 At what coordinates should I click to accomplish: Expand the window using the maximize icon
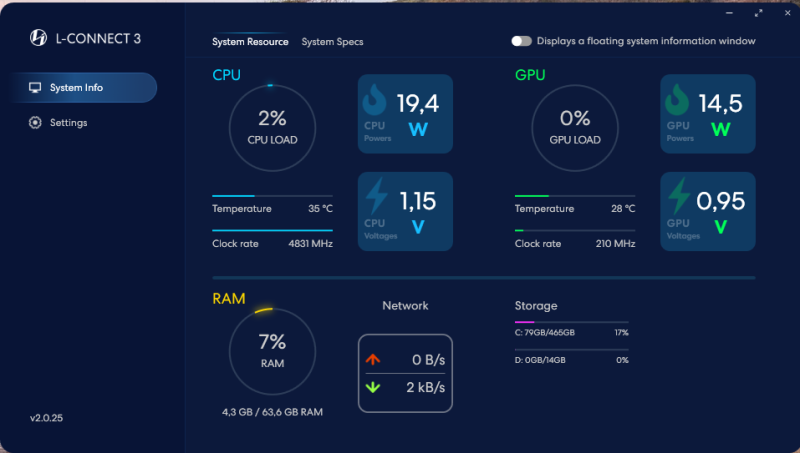[x=760, y=13]
